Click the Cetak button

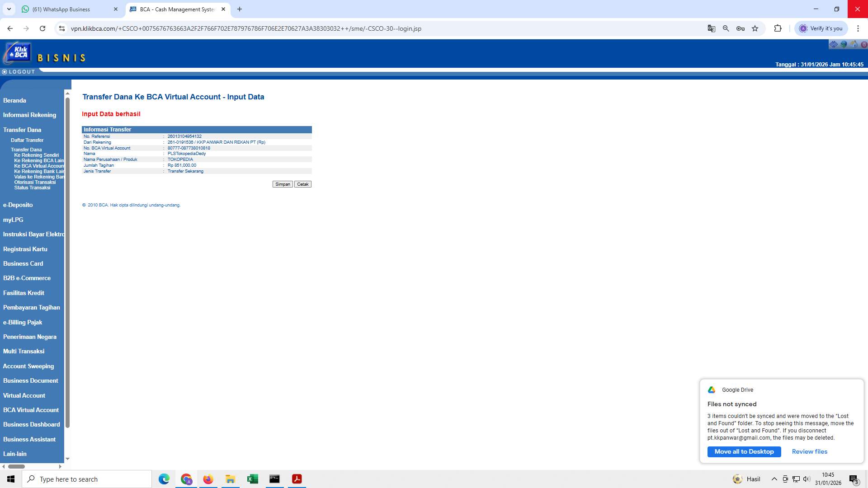[302, 184]
